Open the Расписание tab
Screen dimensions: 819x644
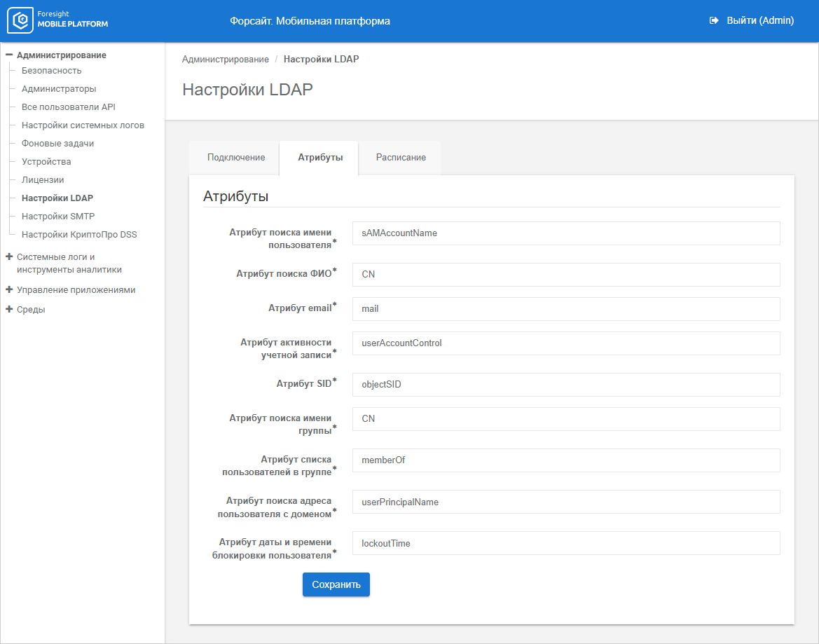pos(401,158)
